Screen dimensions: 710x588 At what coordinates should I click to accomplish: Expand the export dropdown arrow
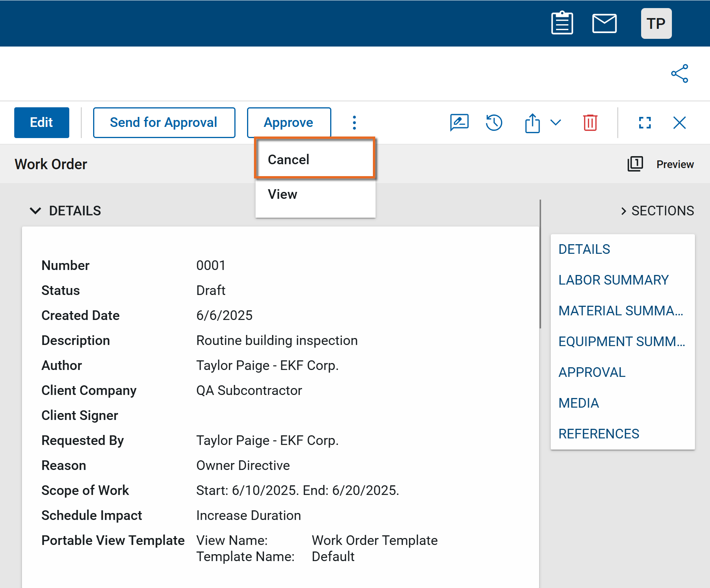click(x=556, y=123)
